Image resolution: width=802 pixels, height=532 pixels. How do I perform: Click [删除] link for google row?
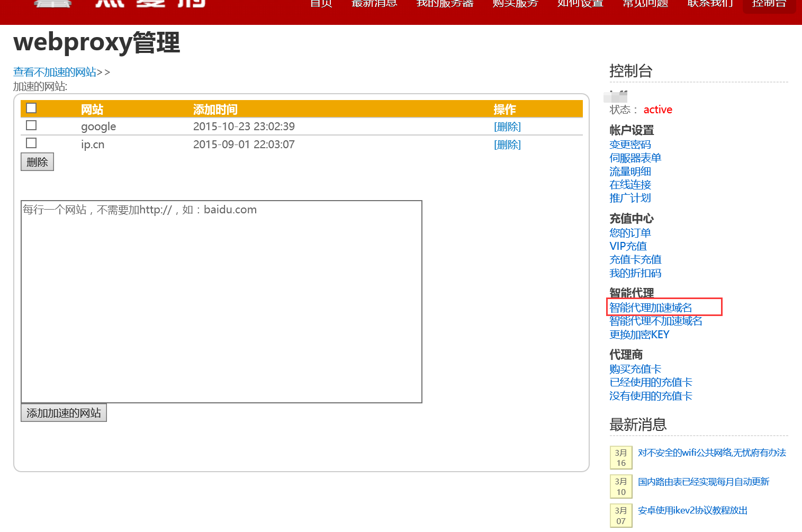507,127
